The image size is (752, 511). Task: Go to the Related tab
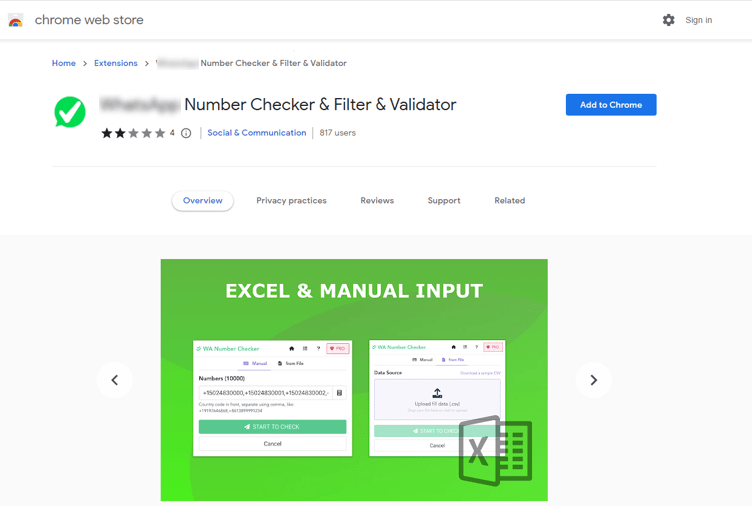tap(509, 201)
